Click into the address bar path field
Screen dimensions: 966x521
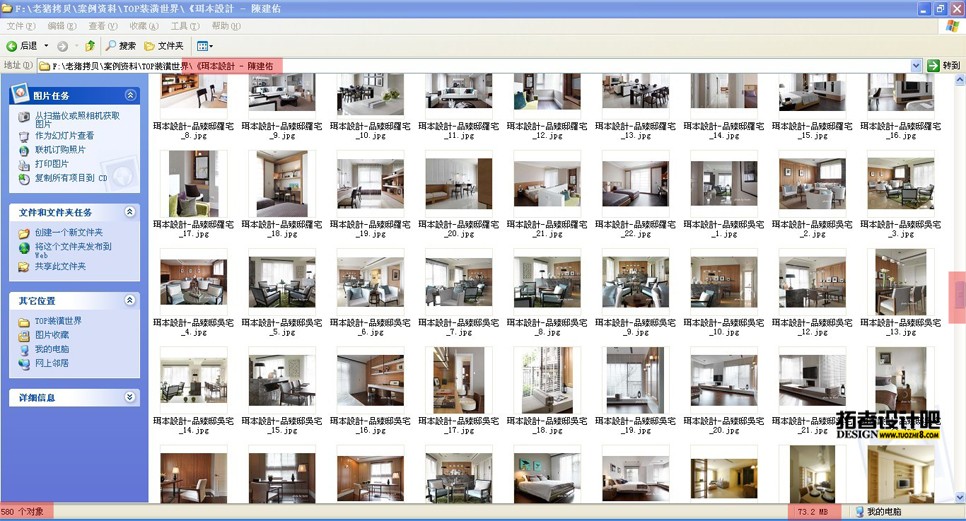click(x=473, y=65)
